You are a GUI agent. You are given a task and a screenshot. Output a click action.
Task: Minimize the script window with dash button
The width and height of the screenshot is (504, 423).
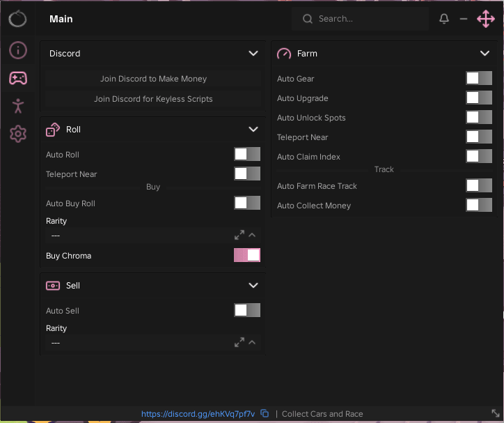(464, 19)
